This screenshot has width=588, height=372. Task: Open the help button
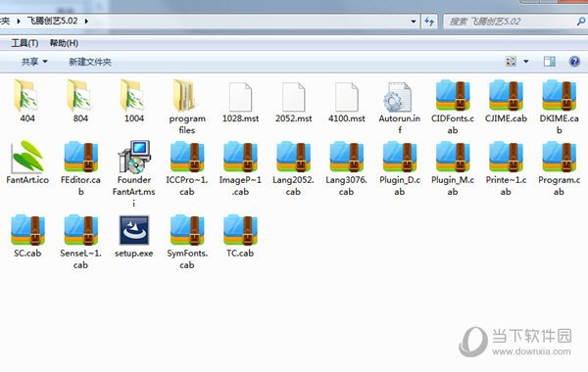coord(574,62)
